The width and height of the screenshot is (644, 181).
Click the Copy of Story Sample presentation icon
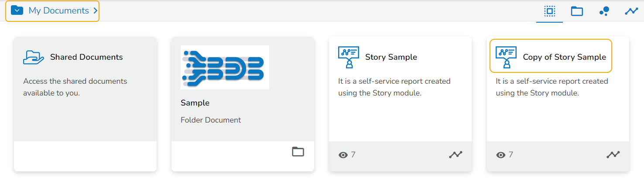pos(506,58)
